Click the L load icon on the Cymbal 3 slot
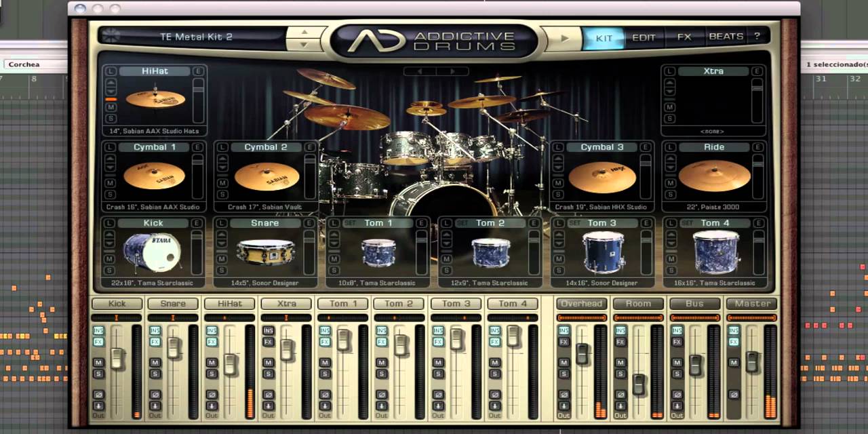The image size is (868, 434). coord(557,147)
